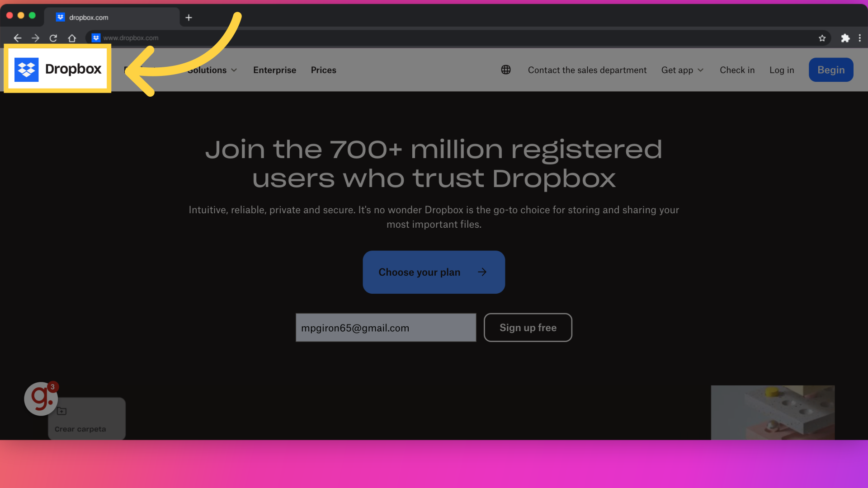Click the Log in link
This screenshot has width=868, height=488.
coord(782,70)
